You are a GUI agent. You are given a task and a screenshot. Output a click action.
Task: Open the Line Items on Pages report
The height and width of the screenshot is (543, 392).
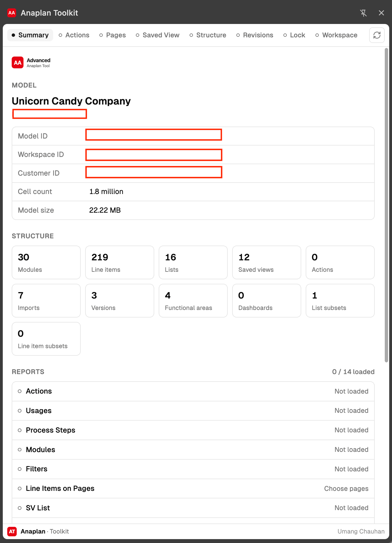click(x=193, y=488)
